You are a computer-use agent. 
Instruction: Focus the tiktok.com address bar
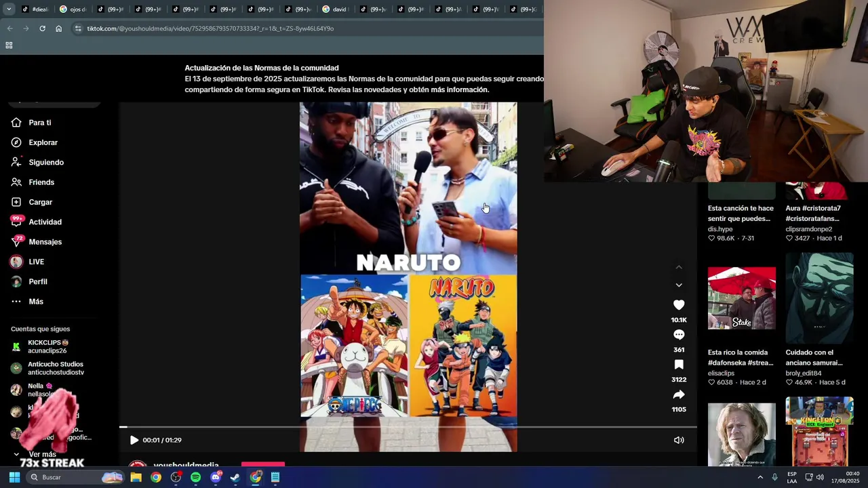210,28
